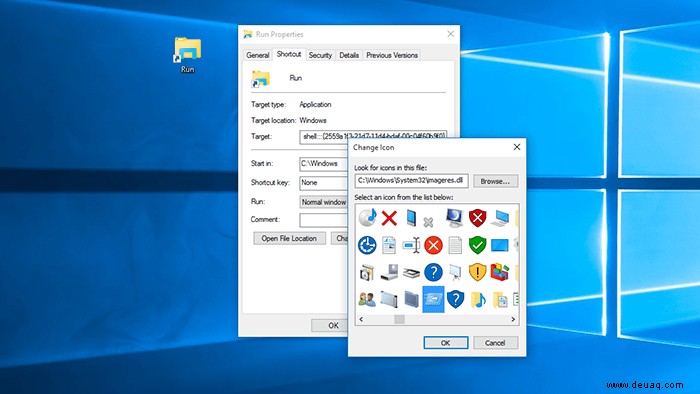
Task: Choose the small gray X icon
Action: pos(428,222)
